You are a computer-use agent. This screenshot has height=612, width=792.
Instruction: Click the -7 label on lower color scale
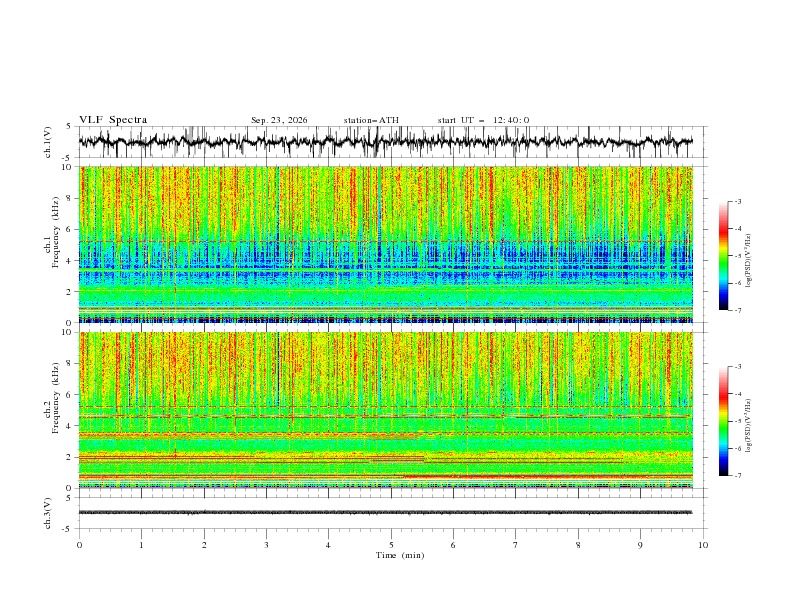(737, 476)
